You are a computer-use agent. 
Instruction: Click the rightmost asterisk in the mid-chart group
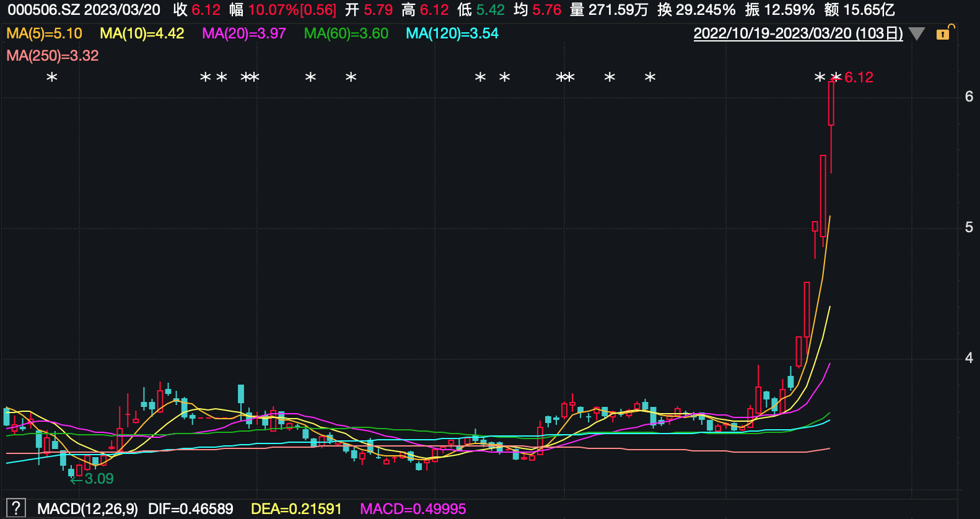pyautogui.click(x=650, y=77)
